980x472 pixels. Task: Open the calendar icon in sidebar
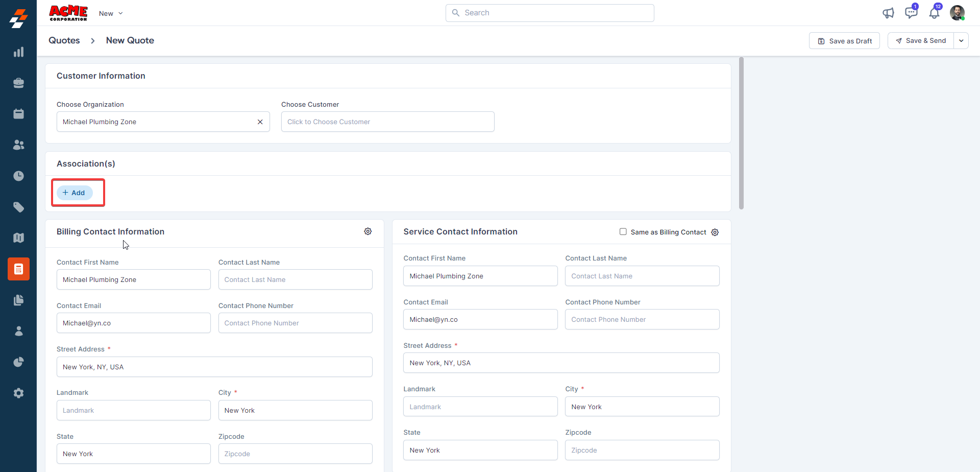[x=18, y=114]
